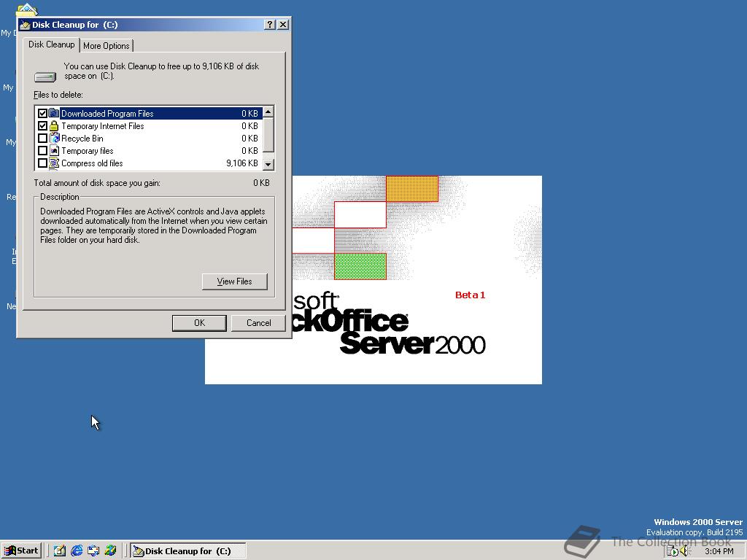747x560 pixels.
Task: Click the taskbar clock showing 3:04 PM
Action: tap(719, 551)
